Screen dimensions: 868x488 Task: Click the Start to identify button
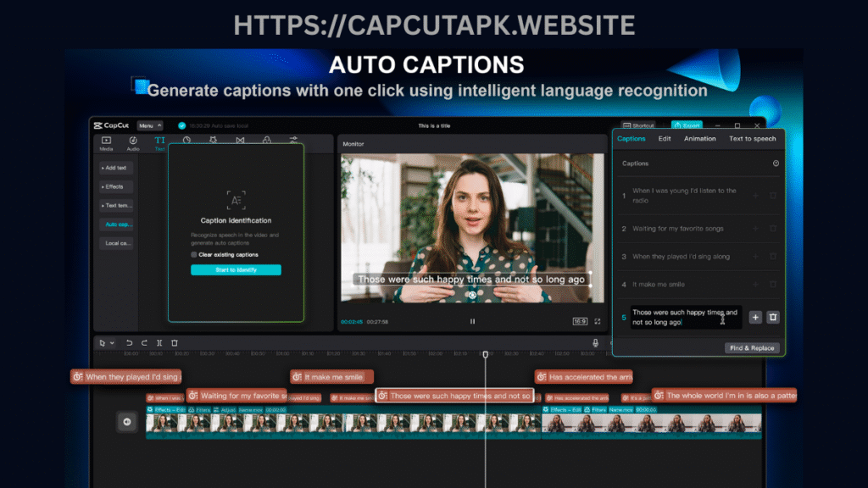pos(236,269)
